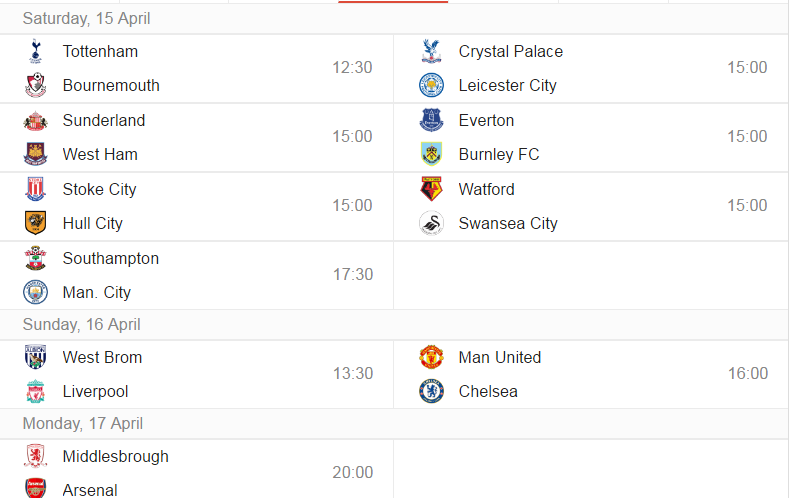Viewport: 789px width, 498px height.
Task: Open the Stoke City team link
Action: click(100, 190)
